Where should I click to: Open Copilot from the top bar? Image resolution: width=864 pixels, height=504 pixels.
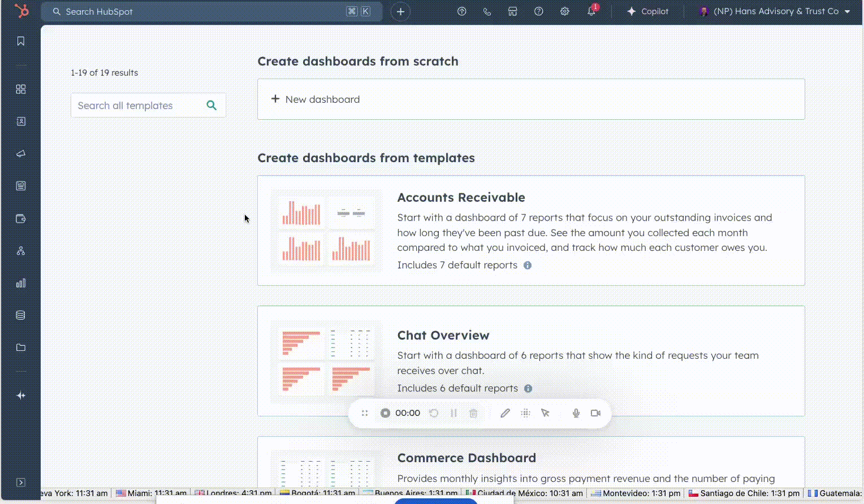[x=647, y=11]
